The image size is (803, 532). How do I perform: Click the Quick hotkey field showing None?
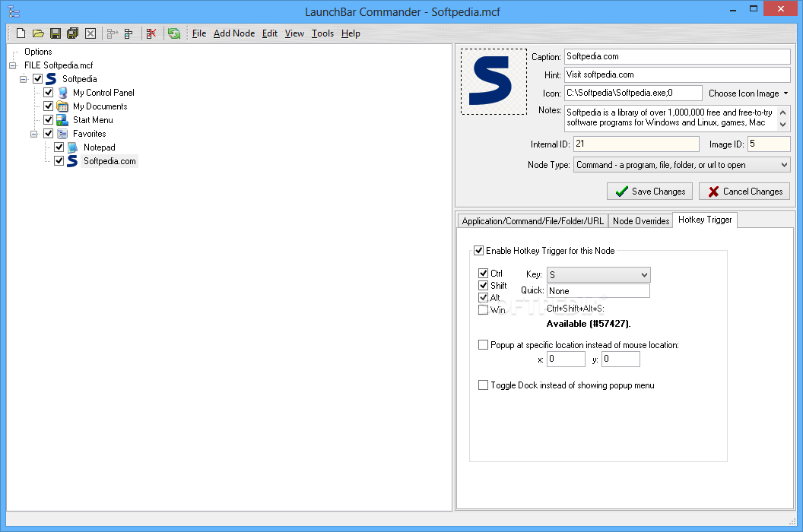click(x=598, y=291)
